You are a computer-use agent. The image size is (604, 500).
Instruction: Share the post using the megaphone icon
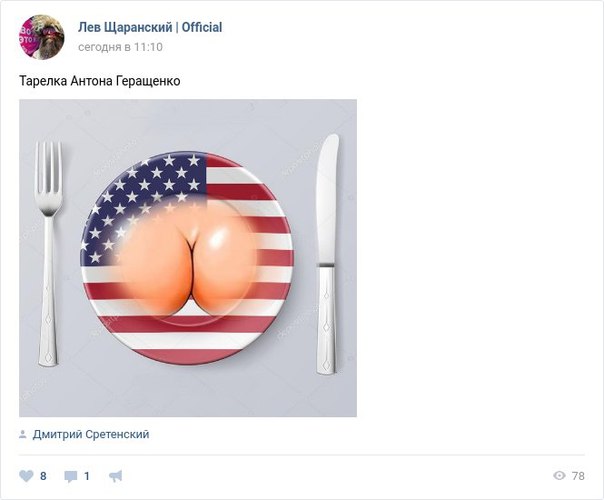point(116,476)
